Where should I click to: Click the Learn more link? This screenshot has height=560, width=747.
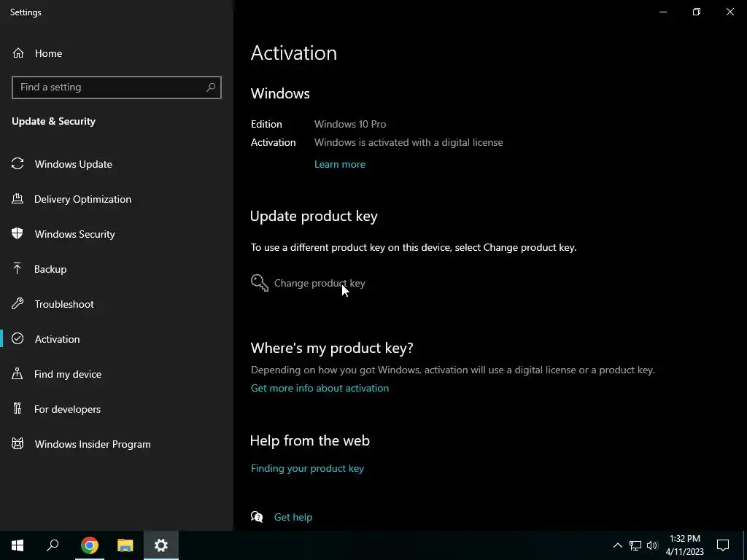click(x=340, y=164)
